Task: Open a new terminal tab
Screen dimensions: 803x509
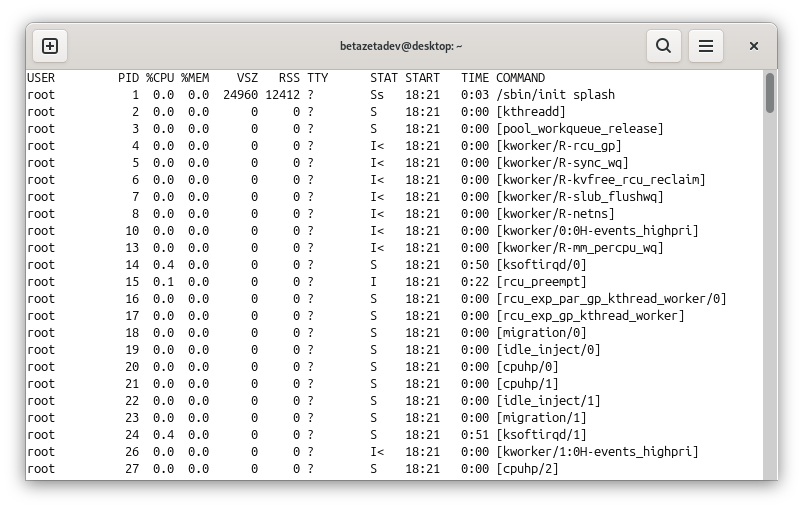Action: click(50, 46)
